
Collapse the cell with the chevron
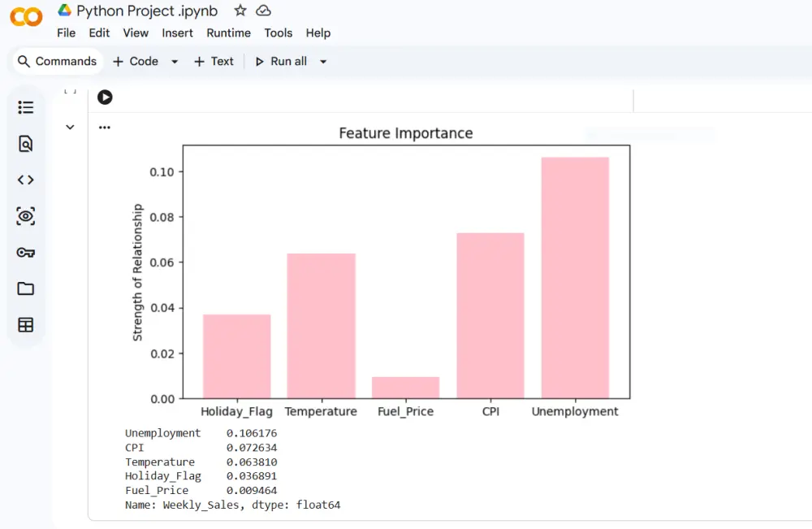click(70, 127)
